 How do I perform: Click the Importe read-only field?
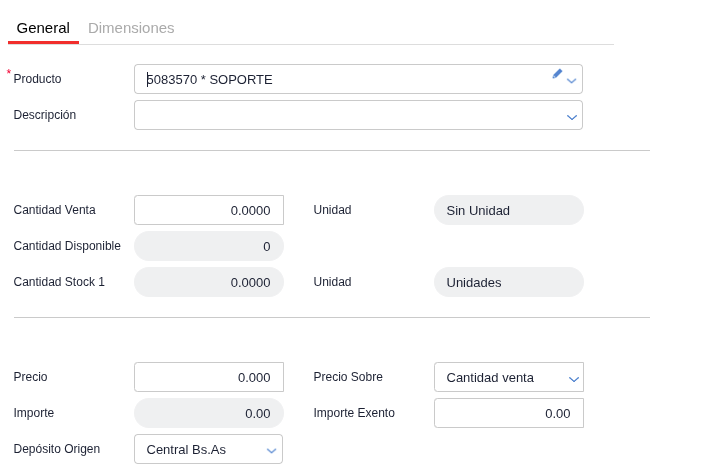(209, 413)
